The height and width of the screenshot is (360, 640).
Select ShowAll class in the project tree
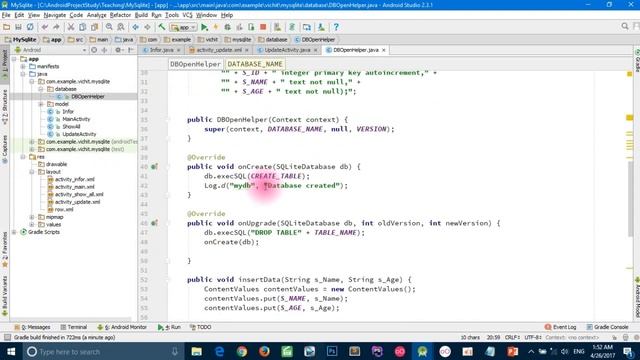[x=71, y=127]
